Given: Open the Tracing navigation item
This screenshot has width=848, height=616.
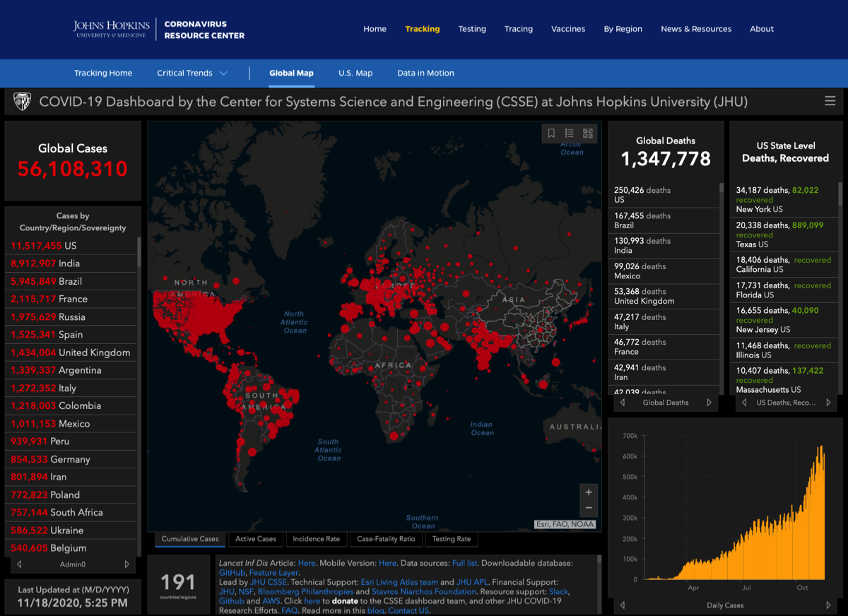Looking at the screenshot, I should coord(519,29).
